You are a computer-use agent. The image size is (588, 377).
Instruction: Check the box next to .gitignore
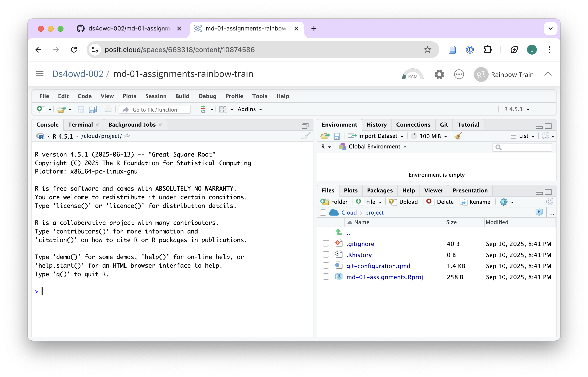(x=326, y=244)
